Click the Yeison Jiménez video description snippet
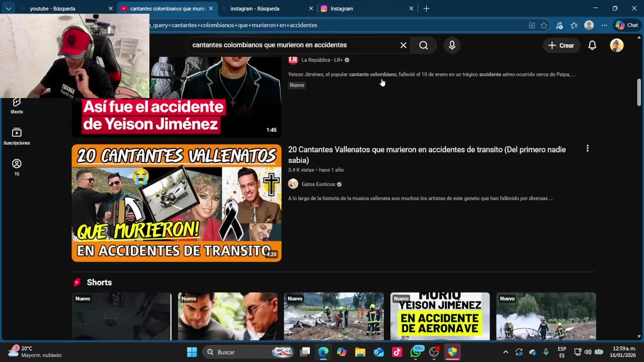Screen dimensions: 644x362 coord(432,74)
